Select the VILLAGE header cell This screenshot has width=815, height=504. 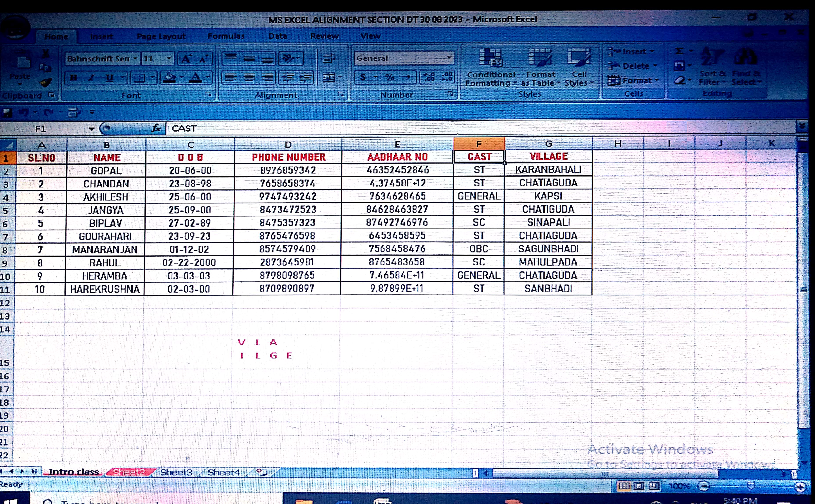[548, 157]
